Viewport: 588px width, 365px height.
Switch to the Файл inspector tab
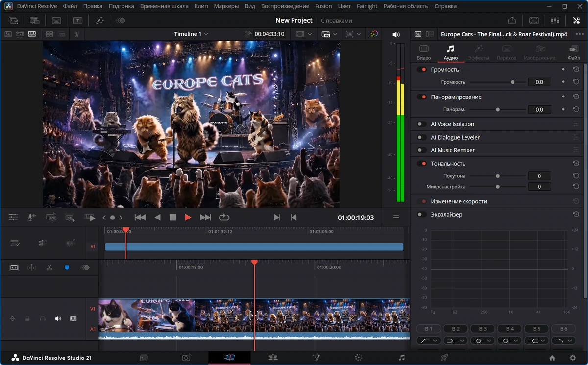574,52
